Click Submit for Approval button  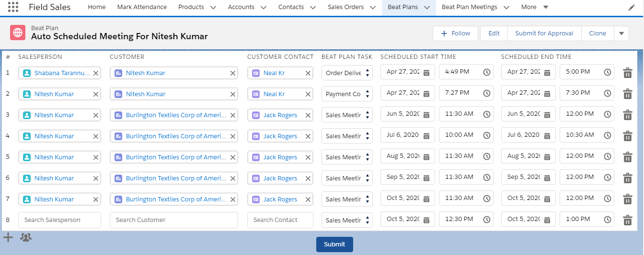544,33
